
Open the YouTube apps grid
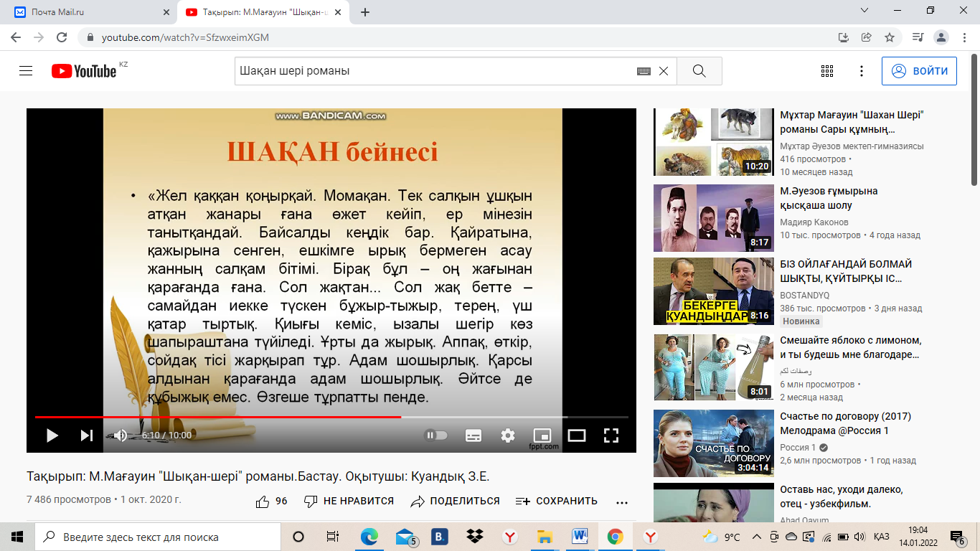point(827,71)
